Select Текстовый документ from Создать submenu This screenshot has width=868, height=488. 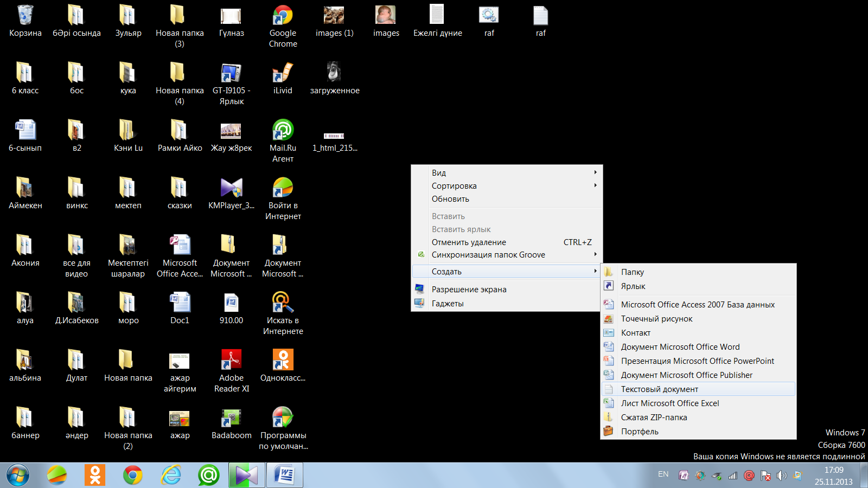pos(660,389)
